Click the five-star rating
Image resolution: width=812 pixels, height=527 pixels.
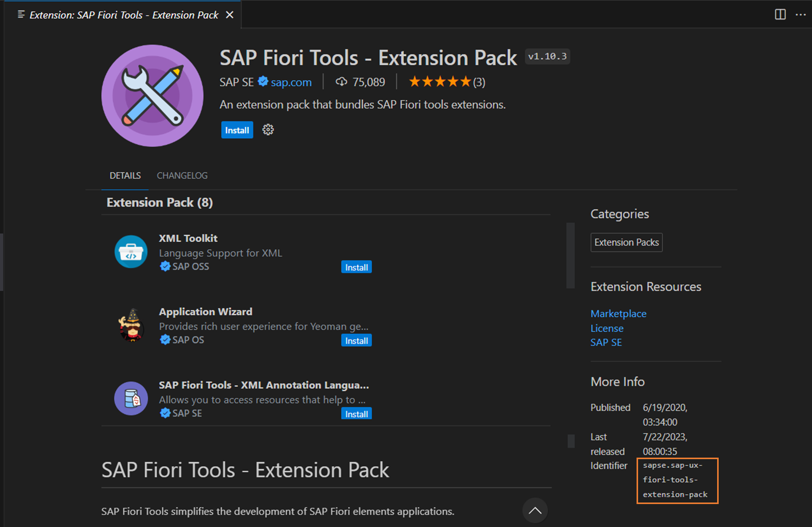[440, 82]
